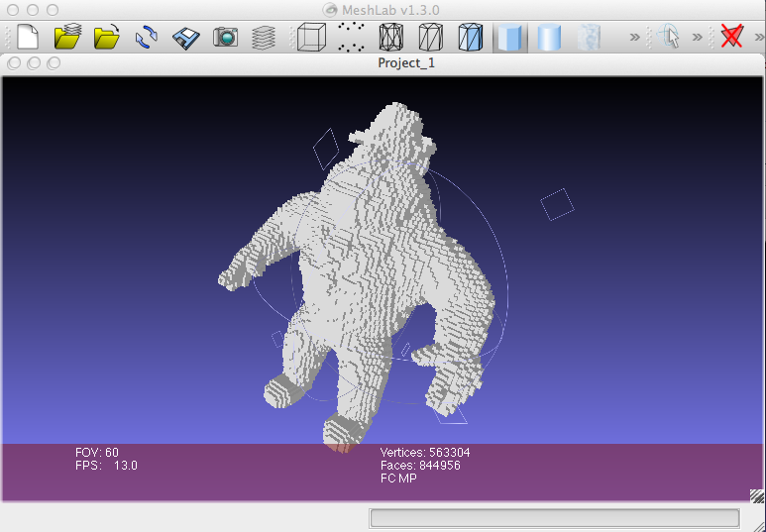
Task: Expand the first toolbar overflow chevron
Action: click(x=635, y=38)
